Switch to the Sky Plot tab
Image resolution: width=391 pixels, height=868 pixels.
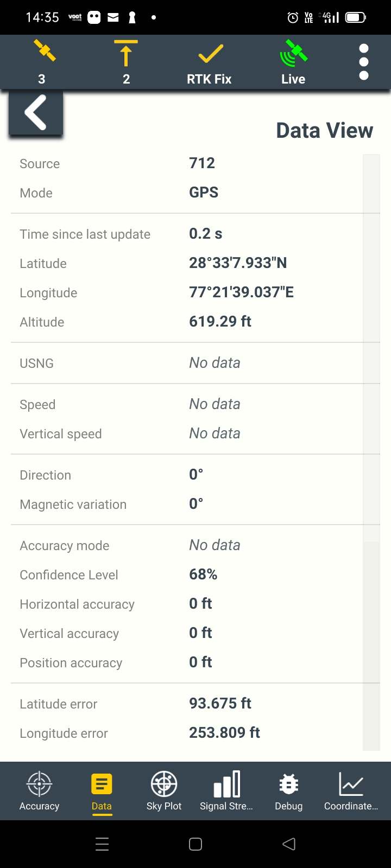[x=164, y=791]
